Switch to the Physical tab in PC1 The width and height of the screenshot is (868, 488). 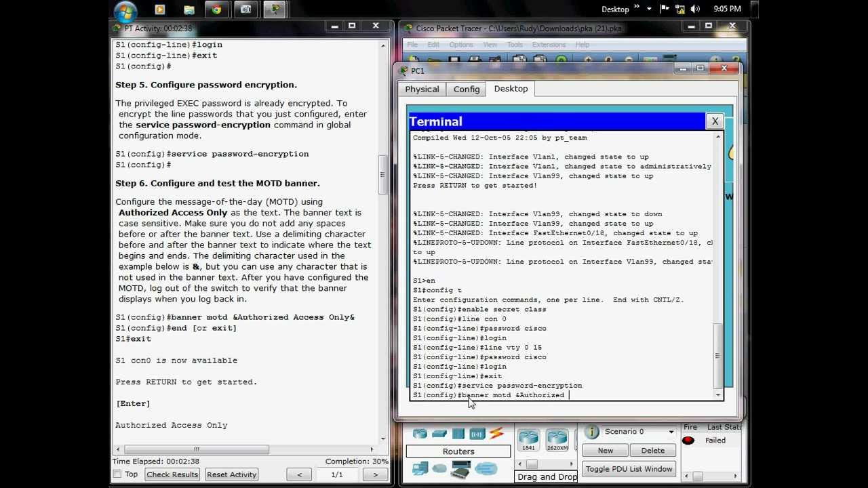(422, 89)
